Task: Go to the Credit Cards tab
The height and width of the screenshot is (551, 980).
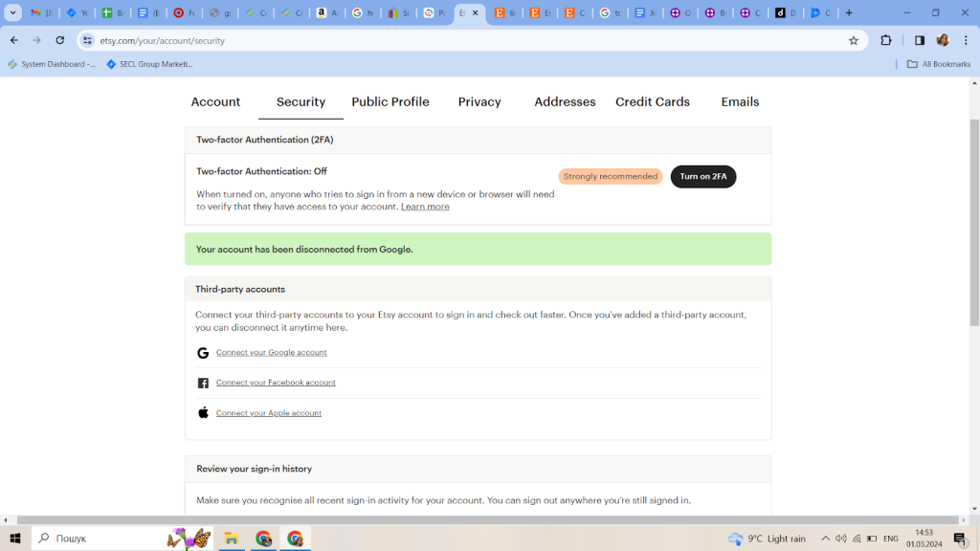Action: [652, 101]
